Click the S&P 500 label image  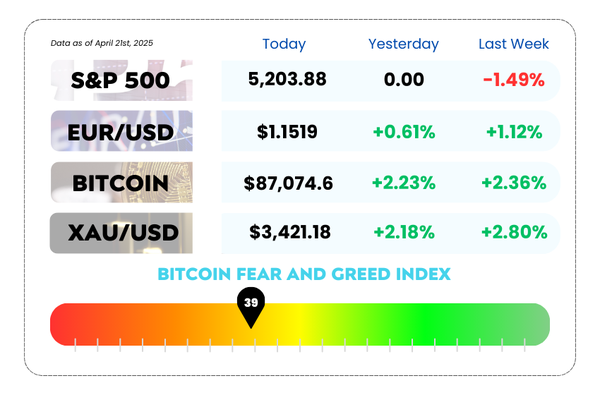pyautogui.click(x=121, y=80)
